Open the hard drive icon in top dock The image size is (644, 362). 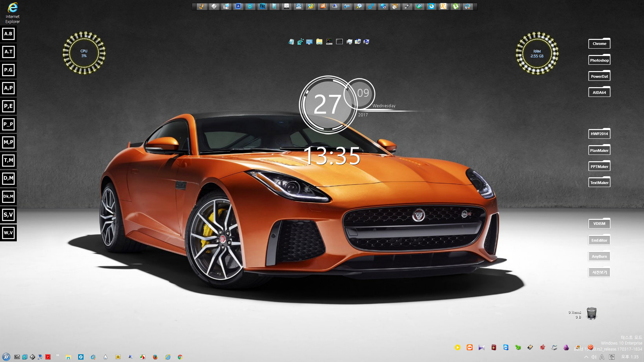tap(286, 6)
